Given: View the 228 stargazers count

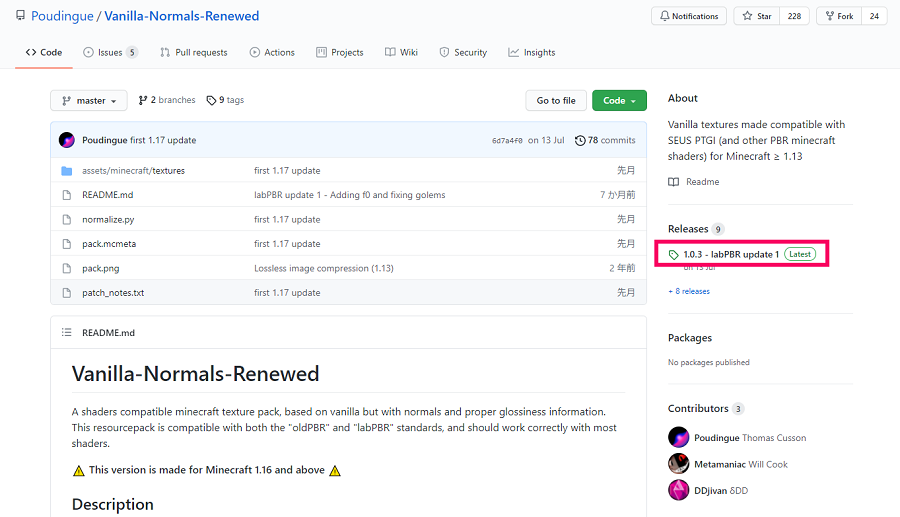Looking at the screenshot, I should pos(794,16).
